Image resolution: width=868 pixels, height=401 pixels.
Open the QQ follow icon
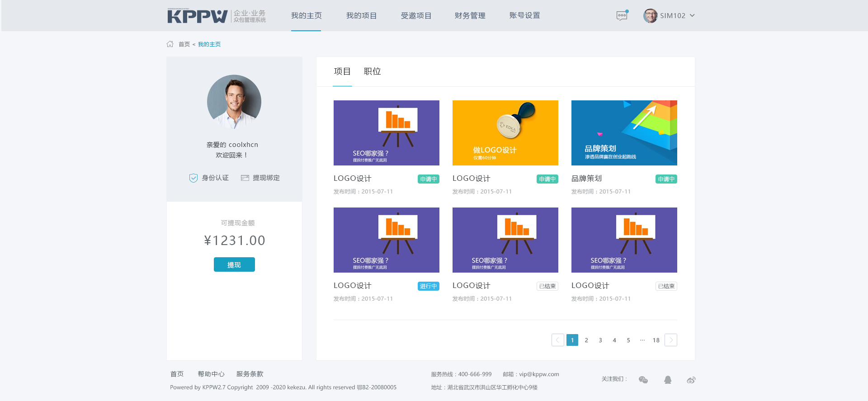(668, 380)
